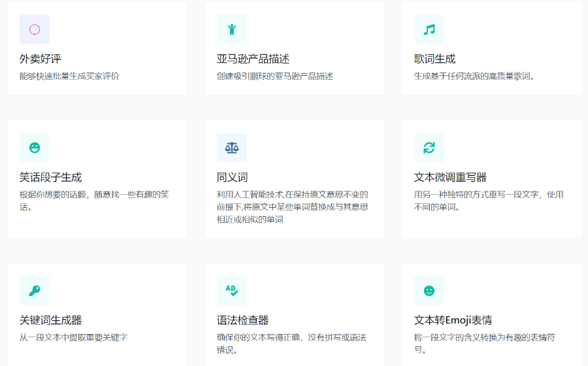The image size is (588, 366).
Task: Click the AB checkmark icon for 语法检查器
Action: 232,291
